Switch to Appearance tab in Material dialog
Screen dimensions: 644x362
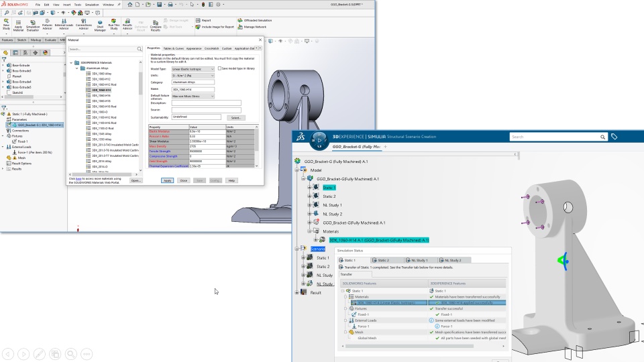coord(194,48)
